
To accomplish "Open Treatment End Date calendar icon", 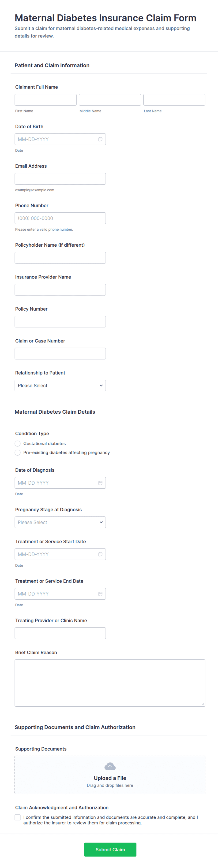I will pos(100,594).
